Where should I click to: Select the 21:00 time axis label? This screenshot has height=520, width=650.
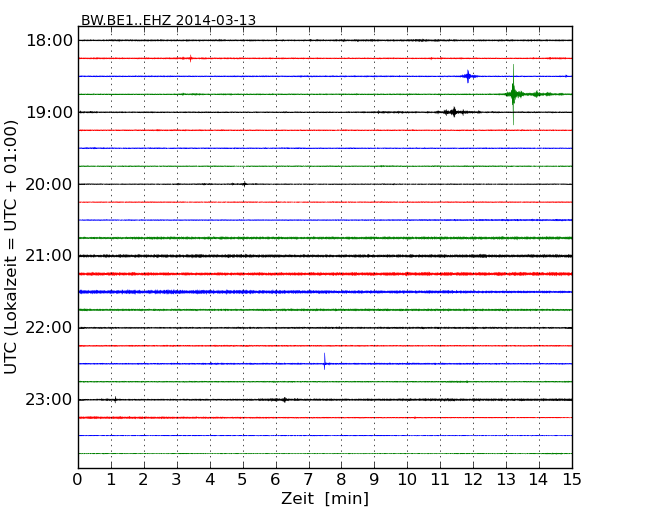pos(49,256)
